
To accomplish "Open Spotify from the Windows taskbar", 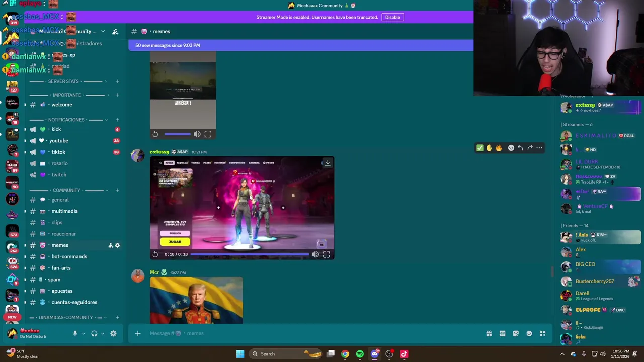I will pyautogui.click(x=360, y=354).
